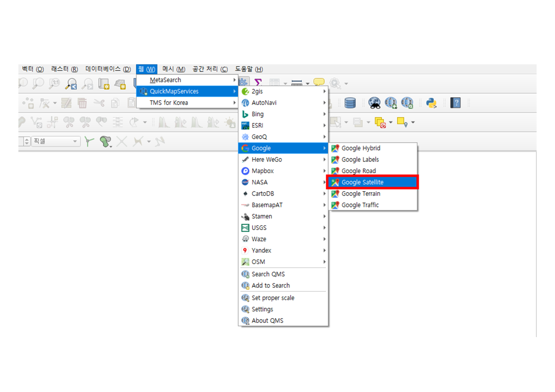This screenshot has height=392, width=555.
Task: Click the green trim extend tool icon
Action: coord(89,141)
